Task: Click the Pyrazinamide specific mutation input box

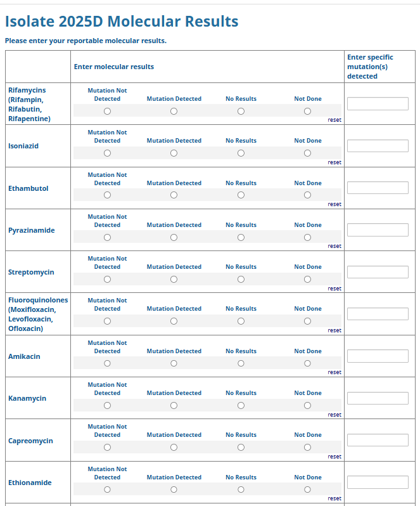Action: coord(378,230)
